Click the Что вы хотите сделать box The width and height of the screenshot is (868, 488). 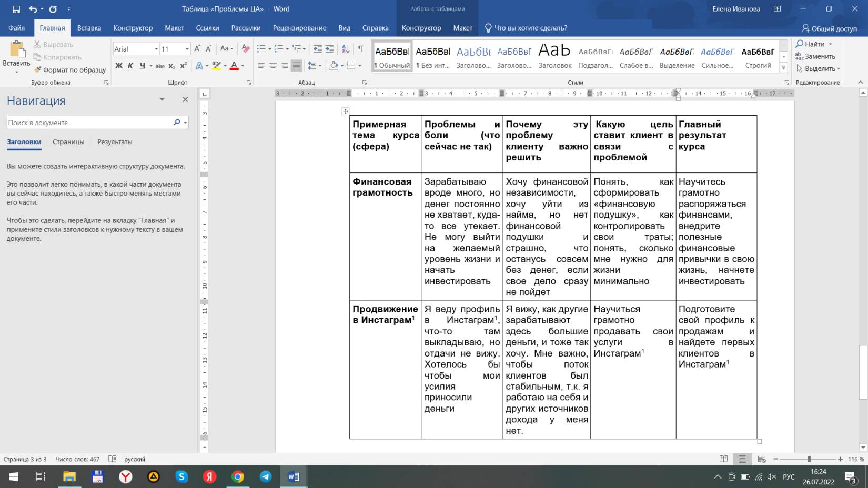(x=526, y=28)
